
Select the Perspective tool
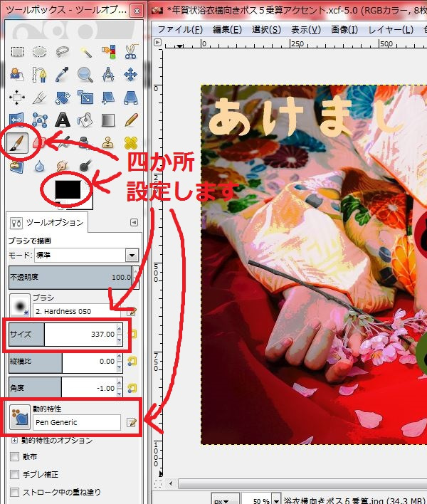131,98
